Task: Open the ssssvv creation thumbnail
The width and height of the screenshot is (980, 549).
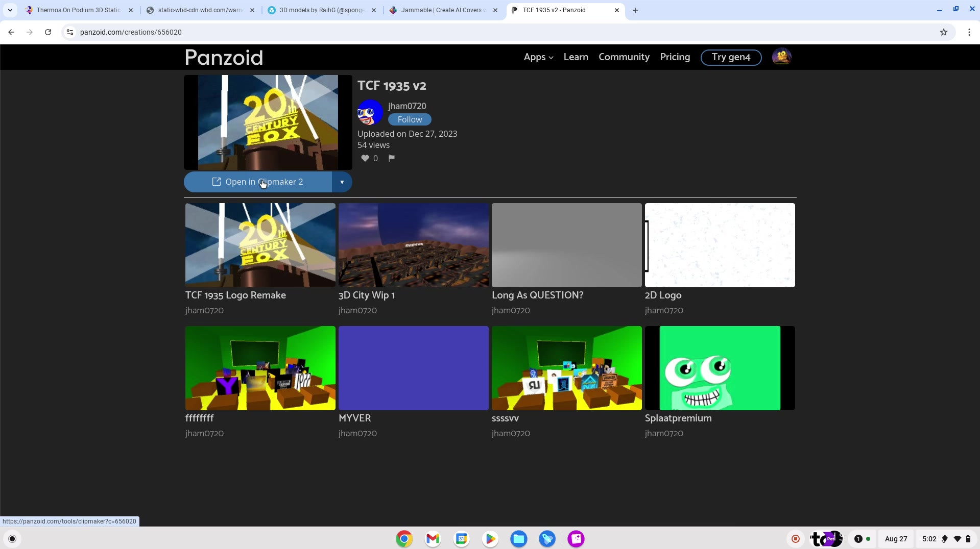Action: (567, 368)
